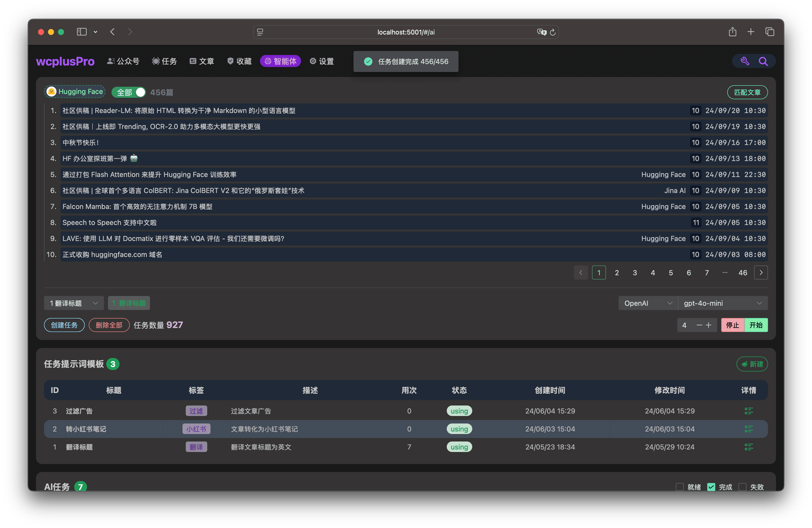Click the key-search icon at top right

click(x=745, y=61)
